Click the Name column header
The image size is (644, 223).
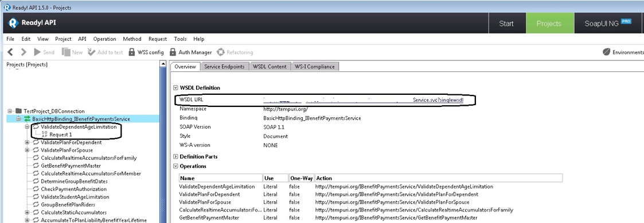tap(221, 178)
